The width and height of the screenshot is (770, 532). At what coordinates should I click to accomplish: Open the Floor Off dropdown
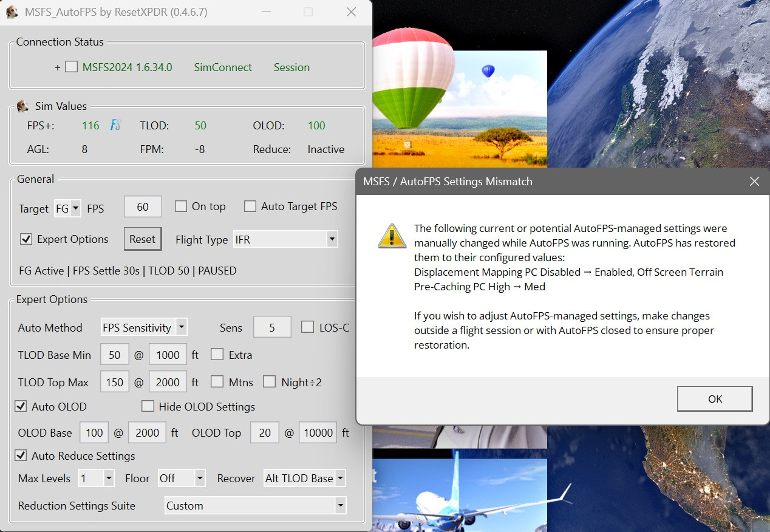tap(182, 479)
